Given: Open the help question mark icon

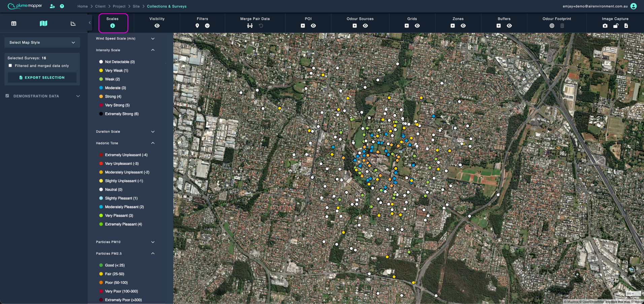Looking at the screenshot, I should tap(62, 6).
